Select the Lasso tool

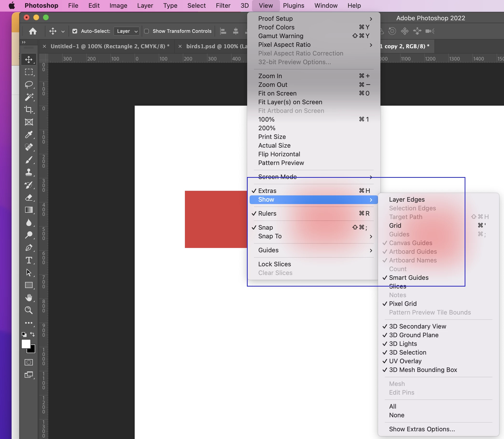pyautogui.click(x=29, y=84)
